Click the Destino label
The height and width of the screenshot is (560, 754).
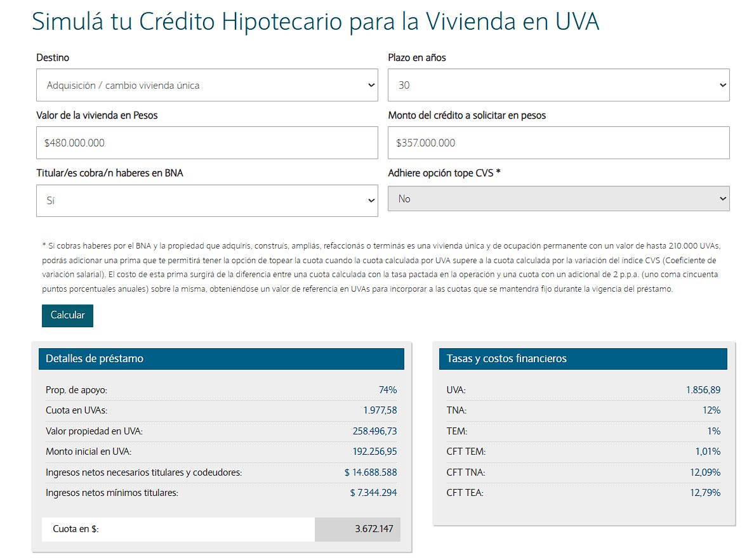(53, 58)
